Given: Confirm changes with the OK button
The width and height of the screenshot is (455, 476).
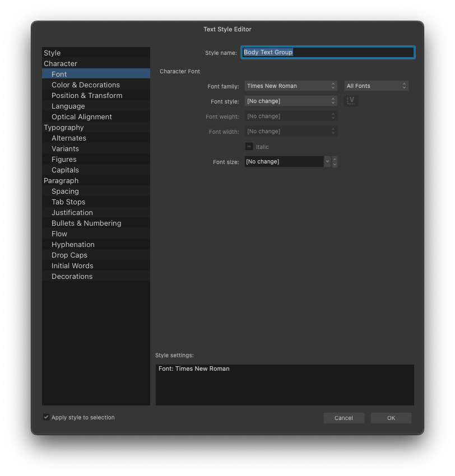Looking at the screenshot, I should (391, 418).
